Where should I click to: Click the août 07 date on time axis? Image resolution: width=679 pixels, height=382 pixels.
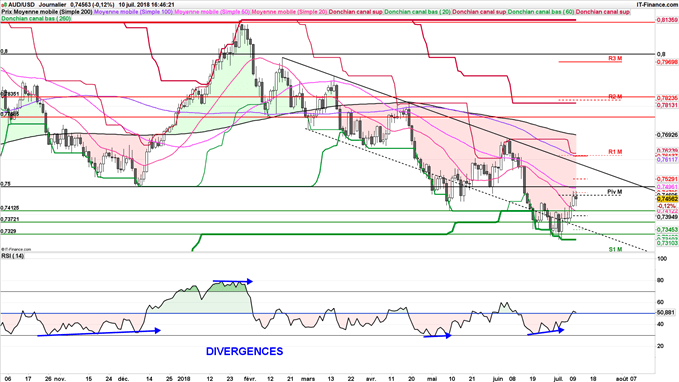tap(627, 379)
